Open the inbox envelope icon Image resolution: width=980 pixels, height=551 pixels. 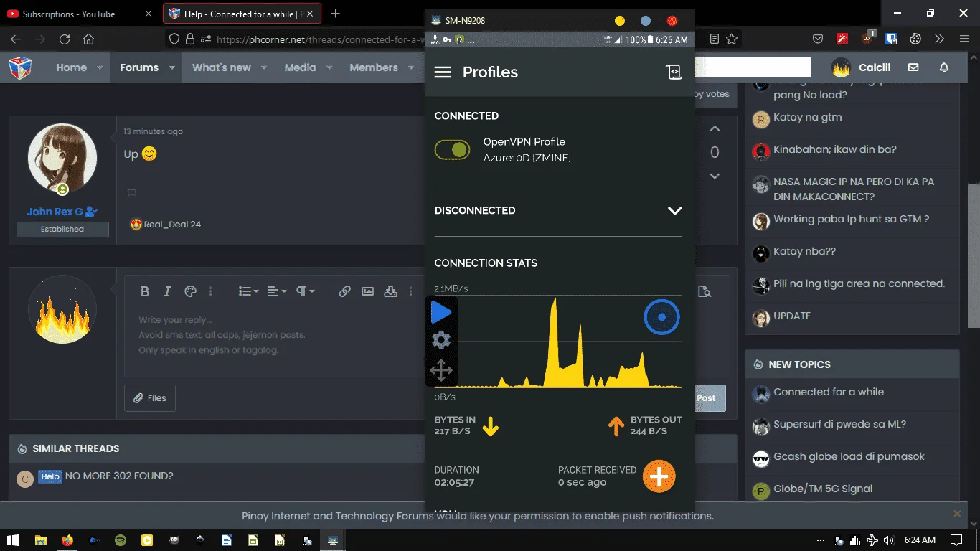click(x=913, y=67)
